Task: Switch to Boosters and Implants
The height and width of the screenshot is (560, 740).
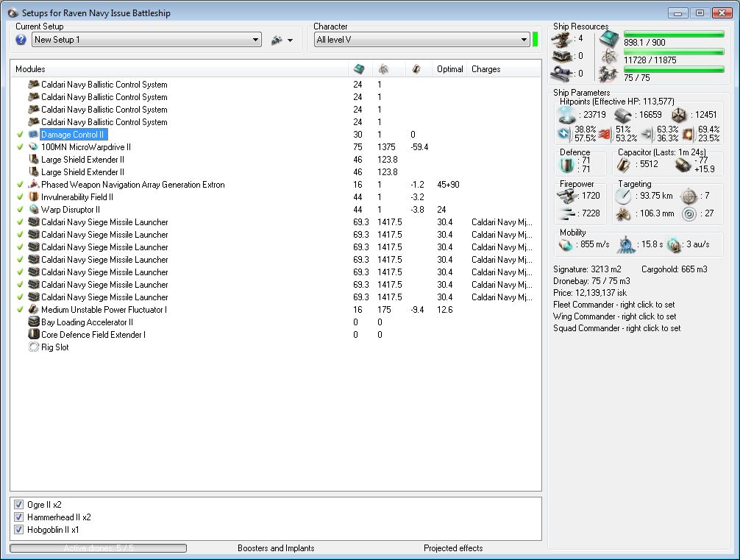Action: point(276,548)
